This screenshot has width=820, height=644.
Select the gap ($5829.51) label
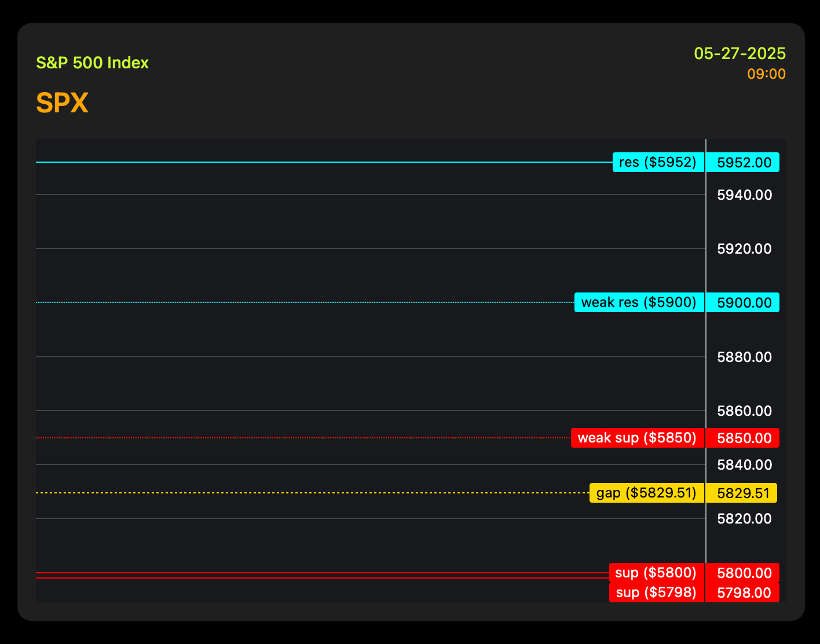(x=647, y=493)
